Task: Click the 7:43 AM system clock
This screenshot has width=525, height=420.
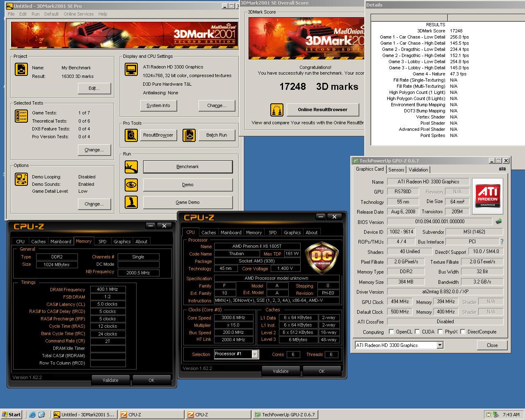Action: click(511, 415)
